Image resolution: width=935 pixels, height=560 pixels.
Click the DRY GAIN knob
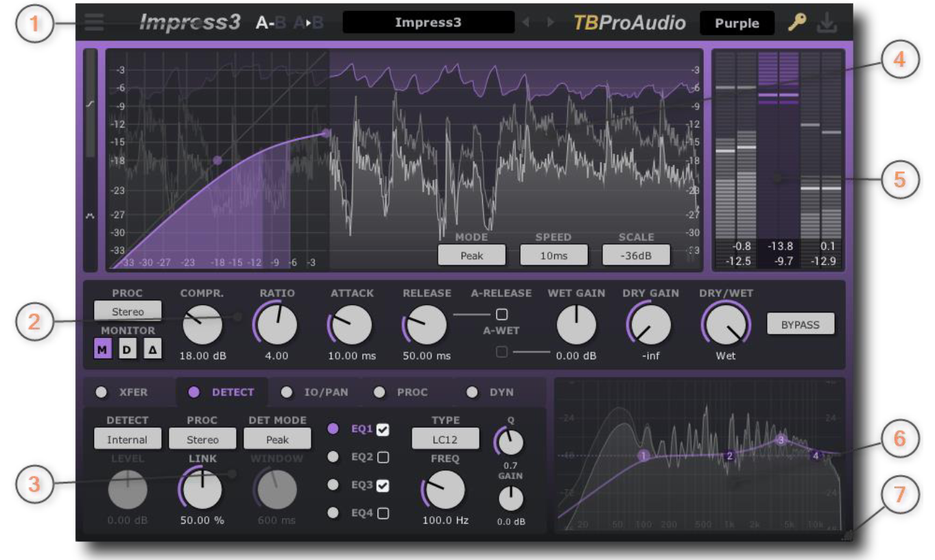pyautogui.click(x=650, y=324)
